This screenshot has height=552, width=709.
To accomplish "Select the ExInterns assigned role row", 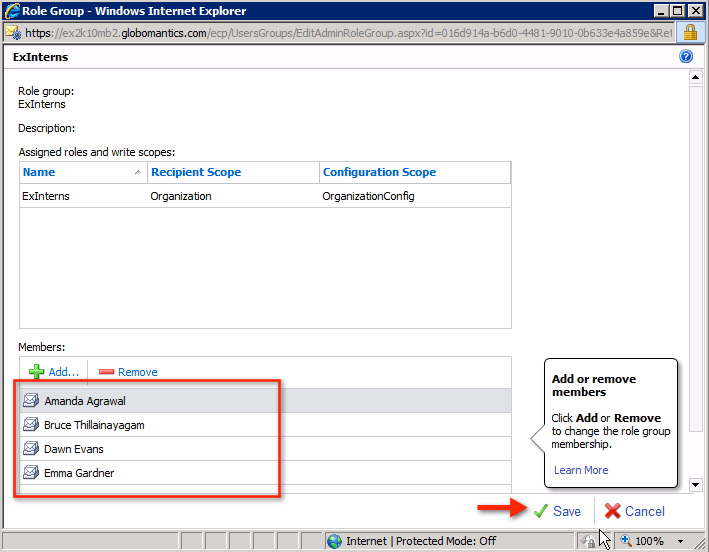I will [x=265, y=196].
